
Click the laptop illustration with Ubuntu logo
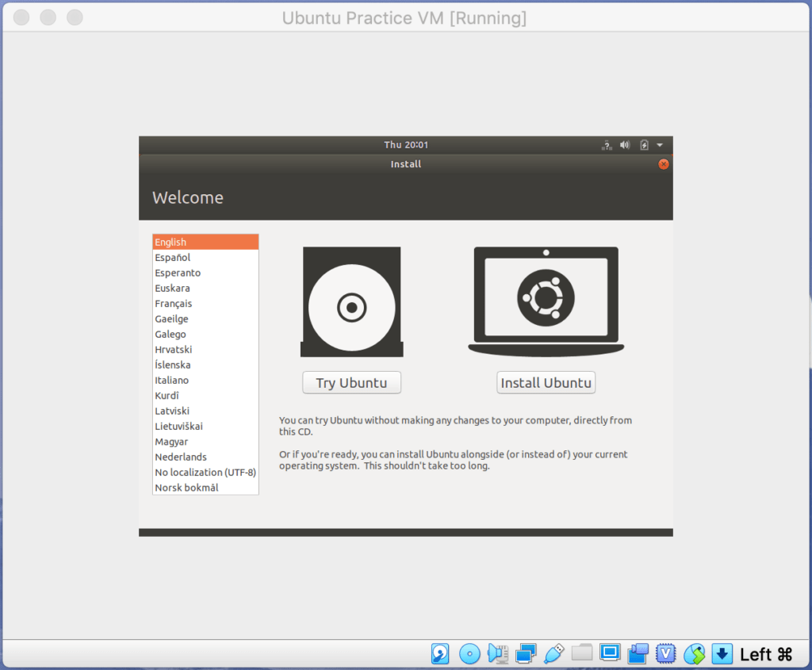click(546, 301)
